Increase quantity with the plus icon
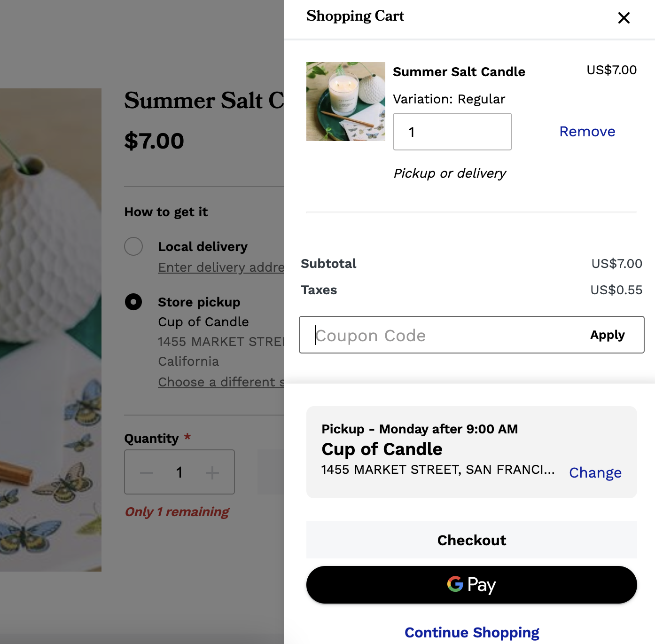Viewport: 655px width, 644px height. [x=212, y=472]
